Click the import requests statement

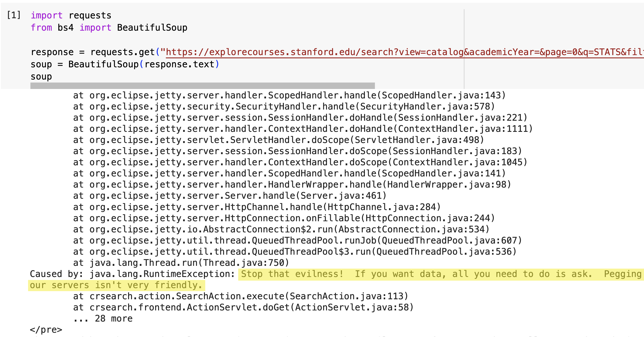coord(71,15)
